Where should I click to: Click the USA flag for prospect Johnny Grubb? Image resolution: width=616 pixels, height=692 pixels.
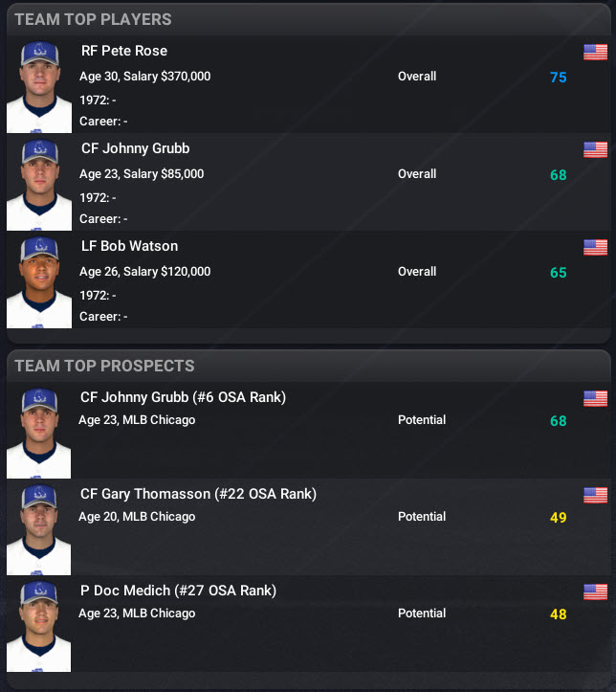tap(595, 398)
